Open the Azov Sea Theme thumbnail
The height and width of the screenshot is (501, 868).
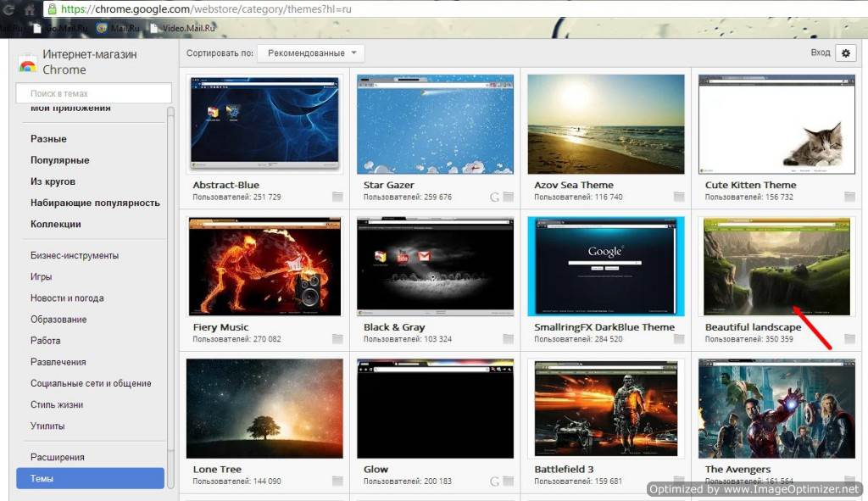tap(605, 124)
